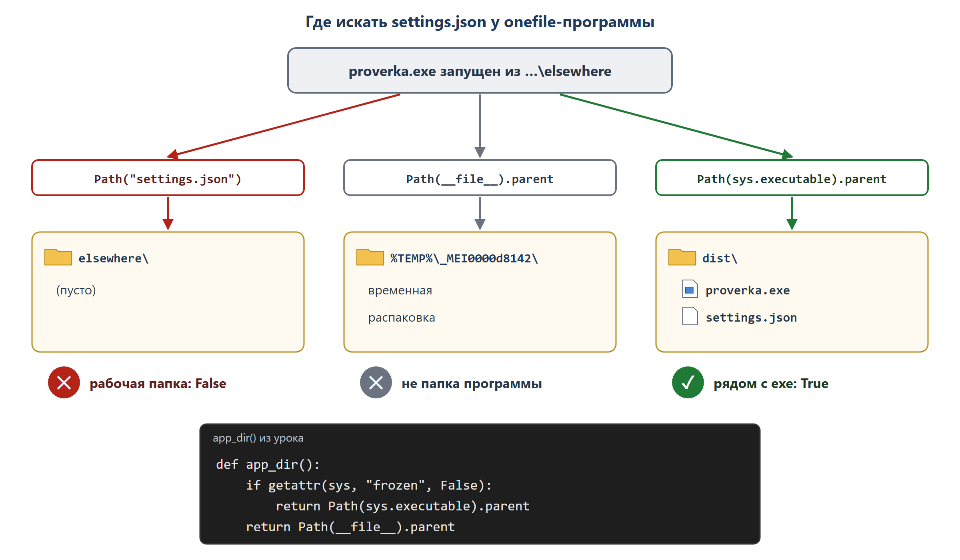Click the text рабочая папка: False
The width and height of the screenshot is (960, 560).
point(158,384)
